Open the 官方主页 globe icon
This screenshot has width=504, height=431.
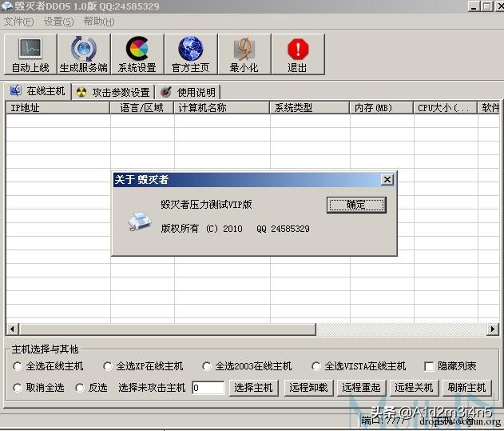[191, 54]
